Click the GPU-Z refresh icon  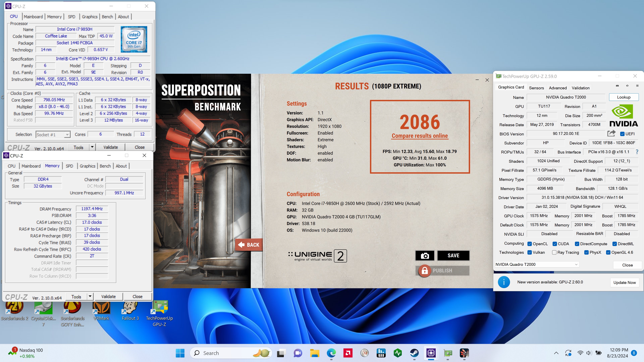click(627, 86)
